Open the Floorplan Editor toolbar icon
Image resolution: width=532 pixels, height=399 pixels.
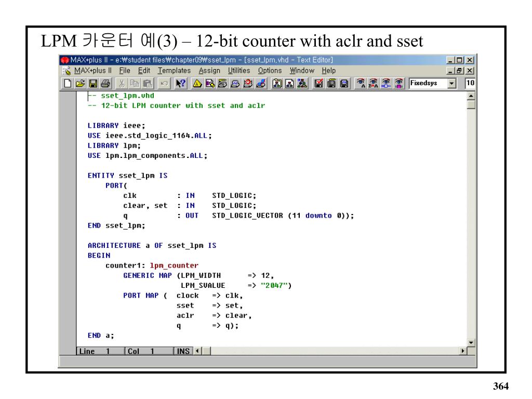pyautogui.click(x=210, y=83)
